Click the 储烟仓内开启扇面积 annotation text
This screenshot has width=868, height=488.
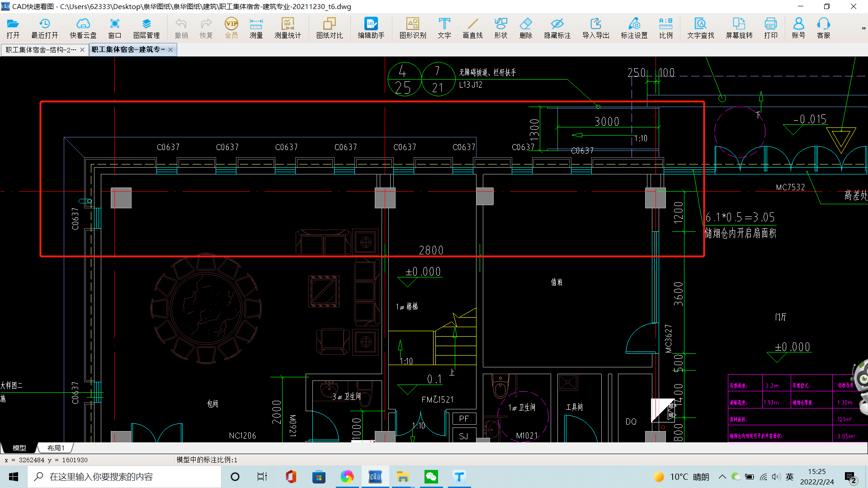(741, 233)
